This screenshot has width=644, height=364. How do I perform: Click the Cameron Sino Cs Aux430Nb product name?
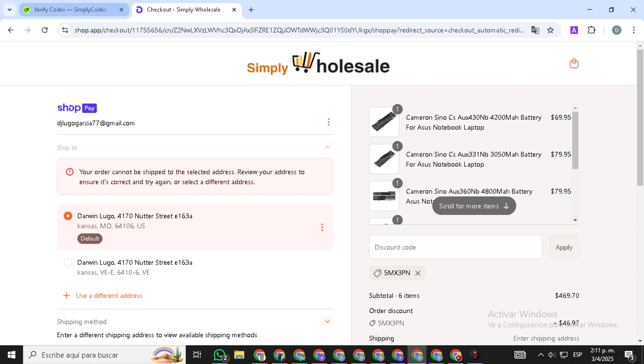pos(474,122)
